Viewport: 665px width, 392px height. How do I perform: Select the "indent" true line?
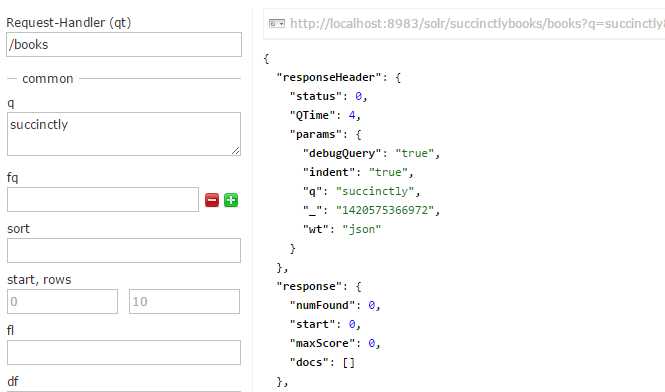coord(358,172)
